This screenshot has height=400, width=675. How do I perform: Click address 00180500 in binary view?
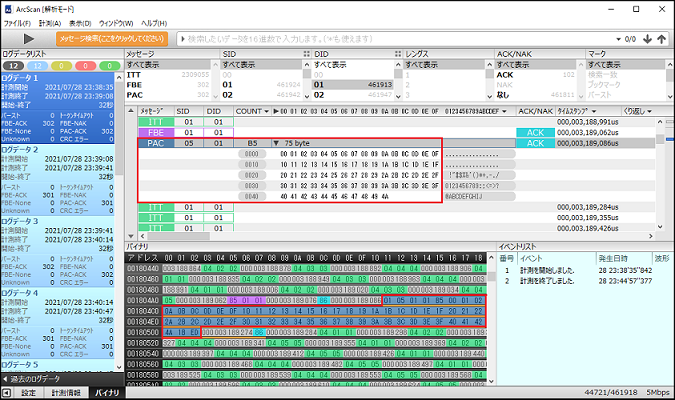[143, 332]
